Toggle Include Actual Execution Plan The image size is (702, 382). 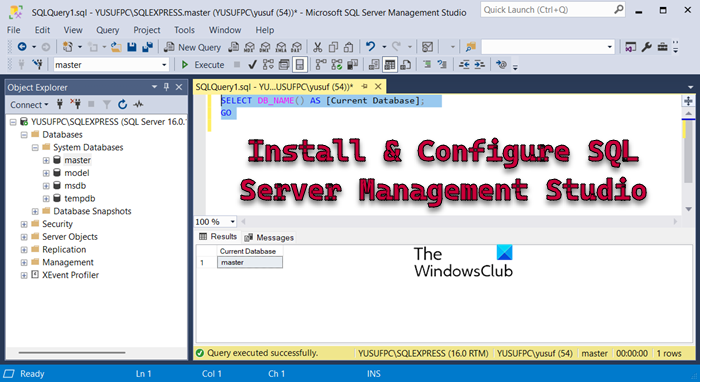pyautogui.click(x=321, y=64)
